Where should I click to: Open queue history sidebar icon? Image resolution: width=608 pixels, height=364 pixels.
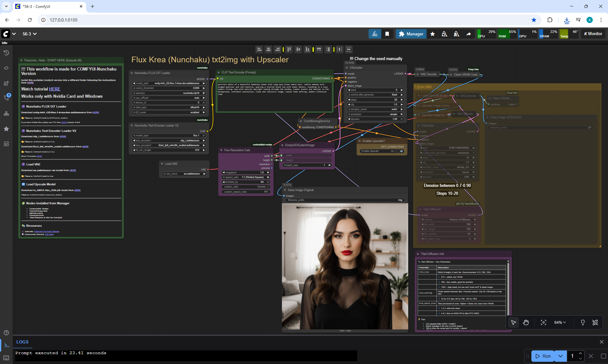(6, 53)
